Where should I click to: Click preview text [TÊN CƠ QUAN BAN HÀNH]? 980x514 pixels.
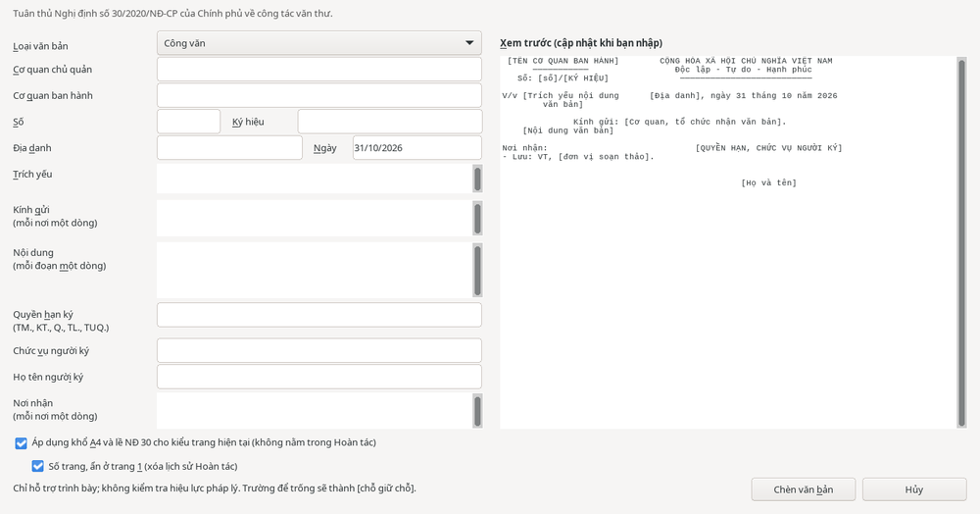563,61
